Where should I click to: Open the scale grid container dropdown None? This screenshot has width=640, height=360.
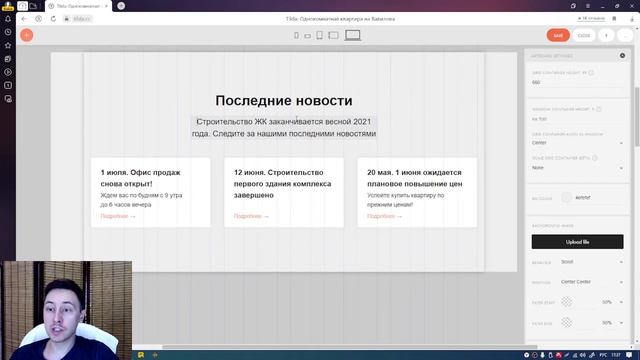577,168
